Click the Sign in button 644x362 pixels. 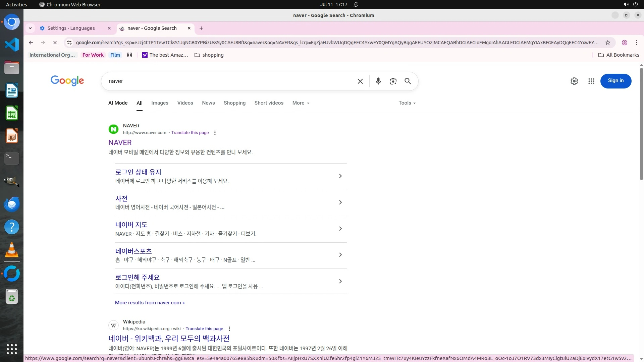click(x=615, y=81)
